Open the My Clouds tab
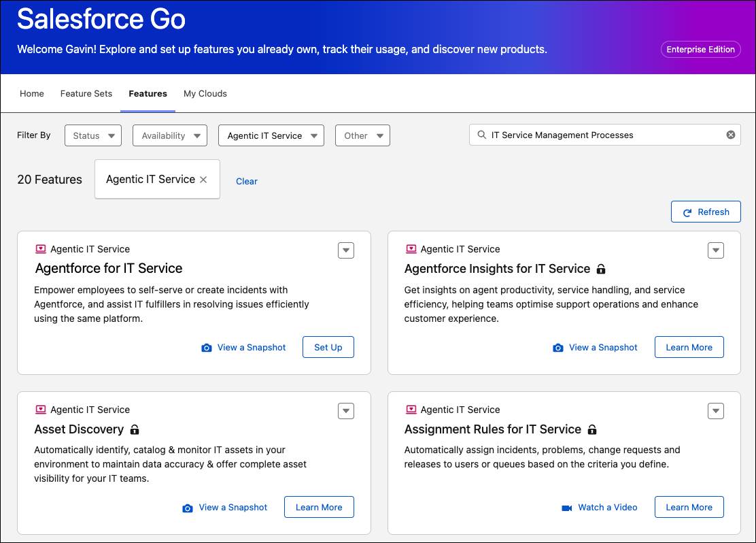Image resolution: width=756 pixels, height=543 pixels. tap(205, 93)
